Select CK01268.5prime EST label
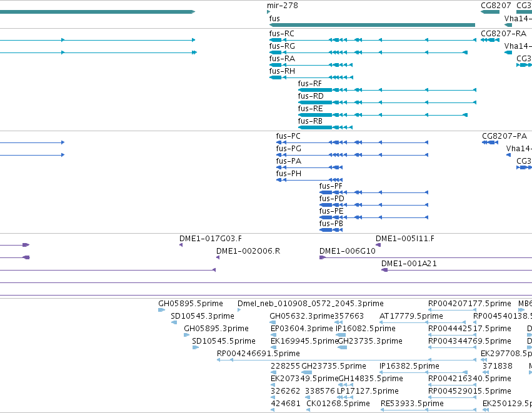The height and width of the screenshot is (413, 532). click(338, 404)
